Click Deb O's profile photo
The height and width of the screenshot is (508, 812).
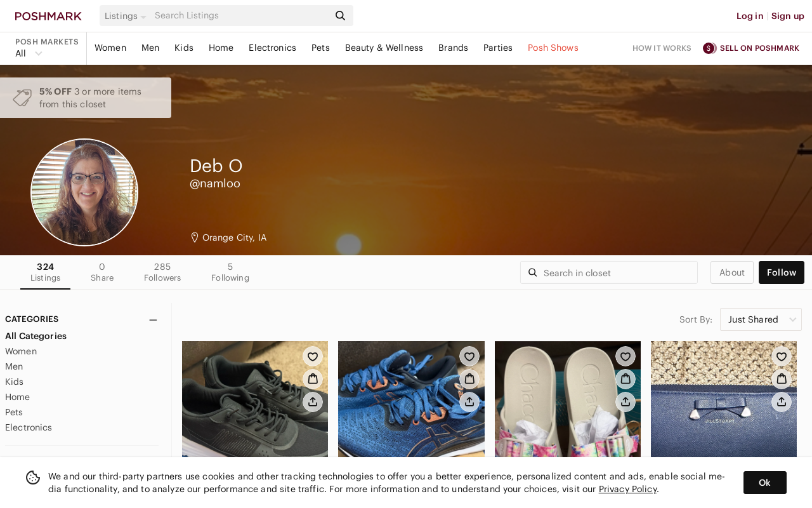point(84,192)
